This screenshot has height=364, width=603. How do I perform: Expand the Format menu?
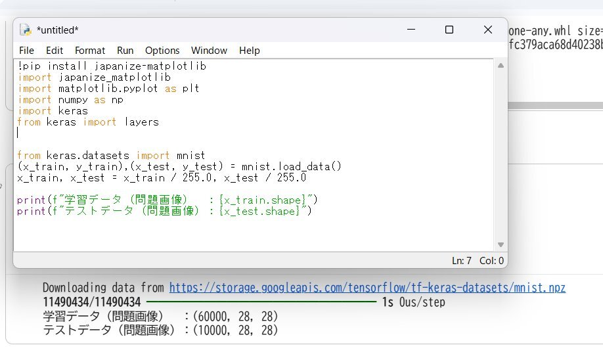coord(90,51)
